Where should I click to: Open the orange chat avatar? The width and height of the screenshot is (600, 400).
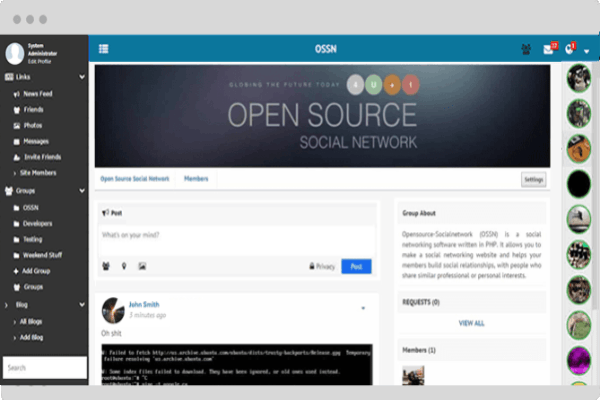click(x=579, y=149)
